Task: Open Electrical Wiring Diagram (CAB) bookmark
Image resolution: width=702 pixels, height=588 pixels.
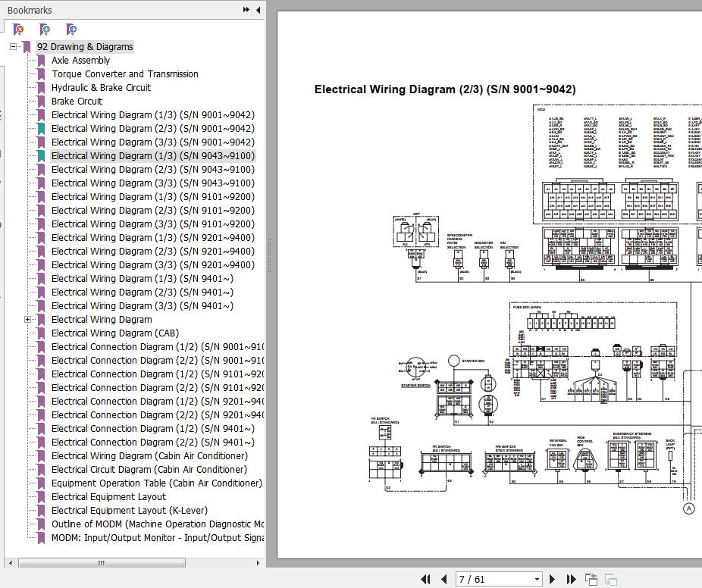Action: click(114, 333)
